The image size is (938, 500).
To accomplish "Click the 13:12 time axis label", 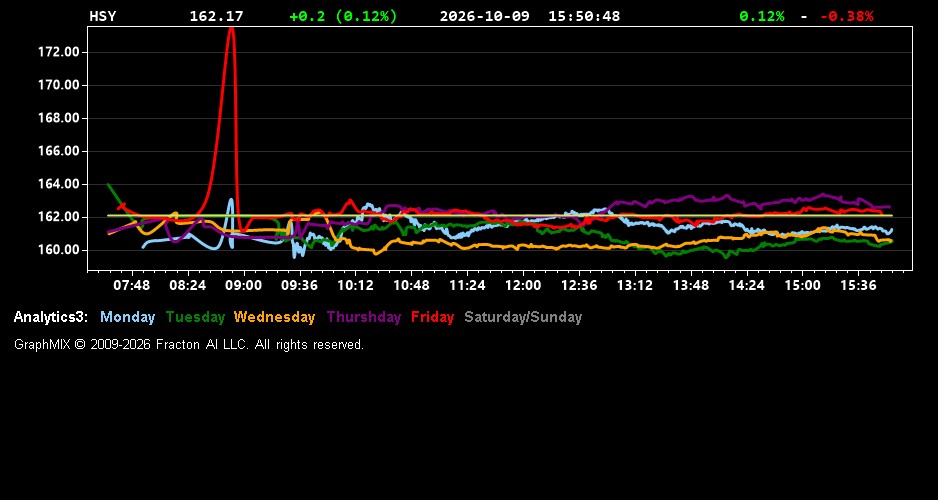I will (x=635, y=285).
